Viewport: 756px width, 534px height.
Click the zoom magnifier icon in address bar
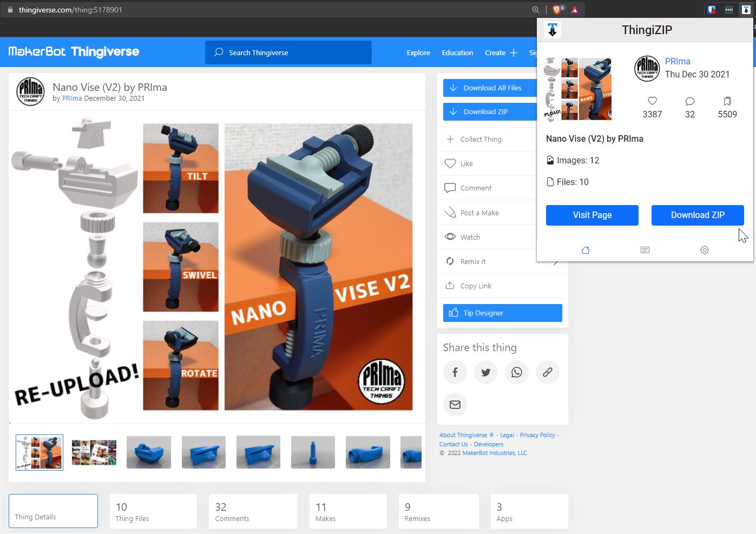coord(536,10)
